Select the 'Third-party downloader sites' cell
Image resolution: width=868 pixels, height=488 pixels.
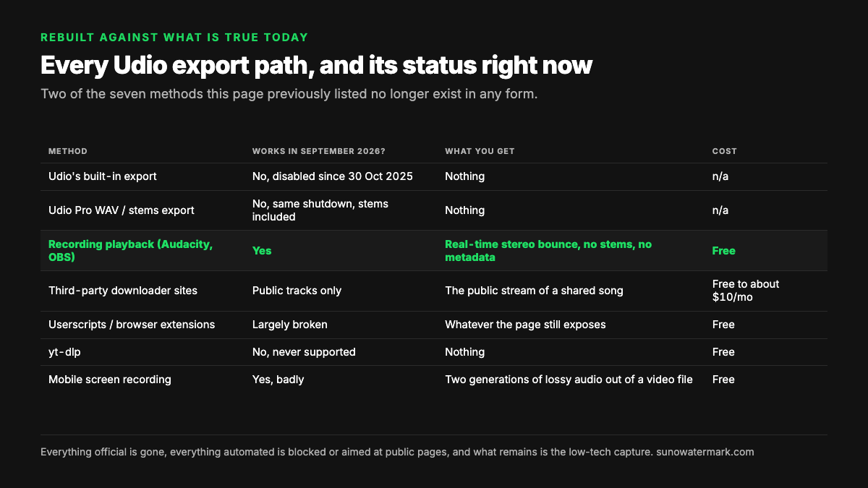123,291
